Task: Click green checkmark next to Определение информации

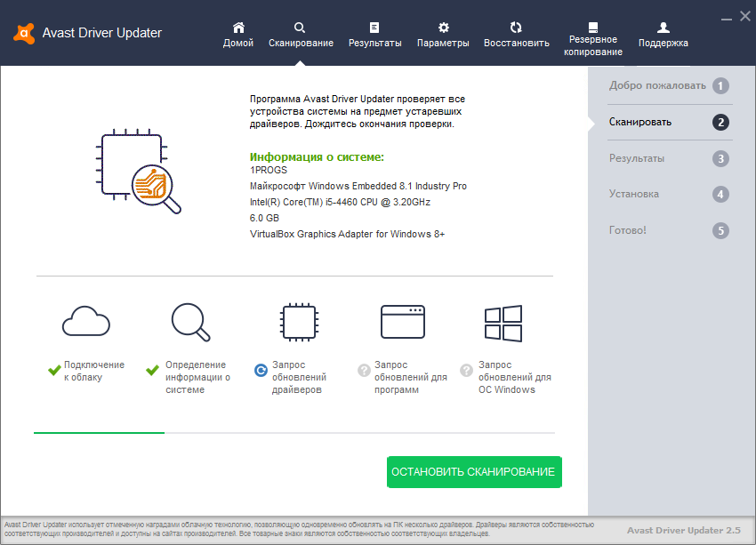Action: 152,370
